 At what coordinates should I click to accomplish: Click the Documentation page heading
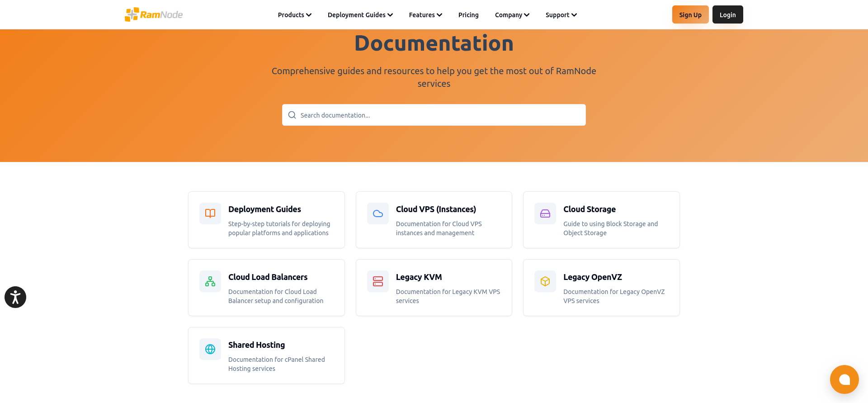434,43
